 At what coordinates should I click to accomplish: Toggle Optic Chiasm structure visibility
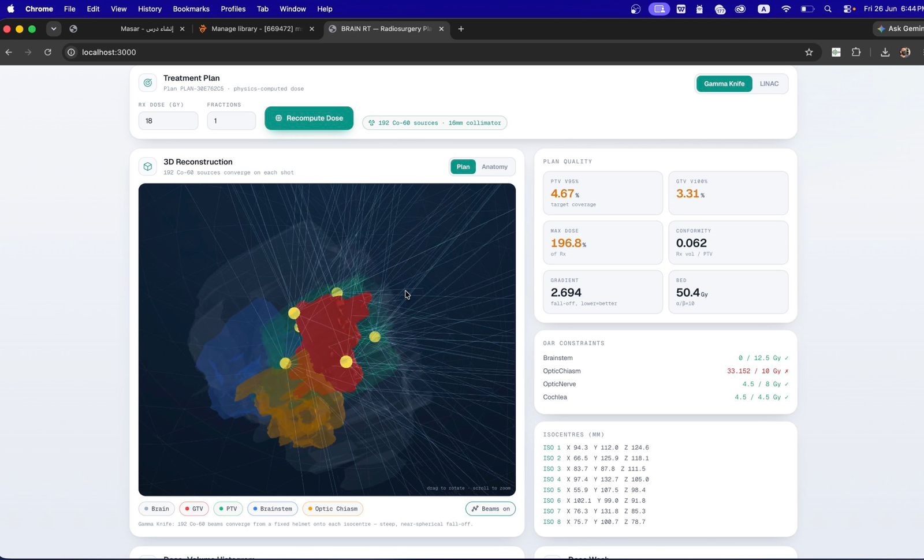click(333, 509)
